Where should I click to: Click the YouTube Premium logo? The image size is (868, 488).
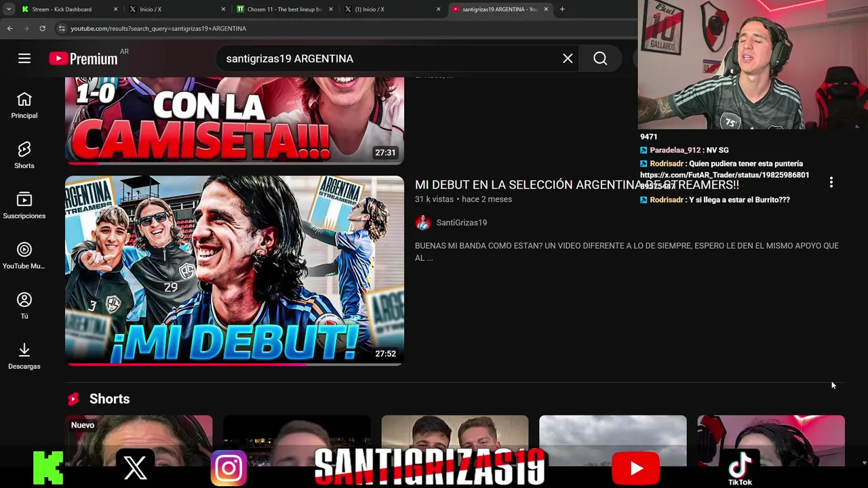(x=83, y=59)
